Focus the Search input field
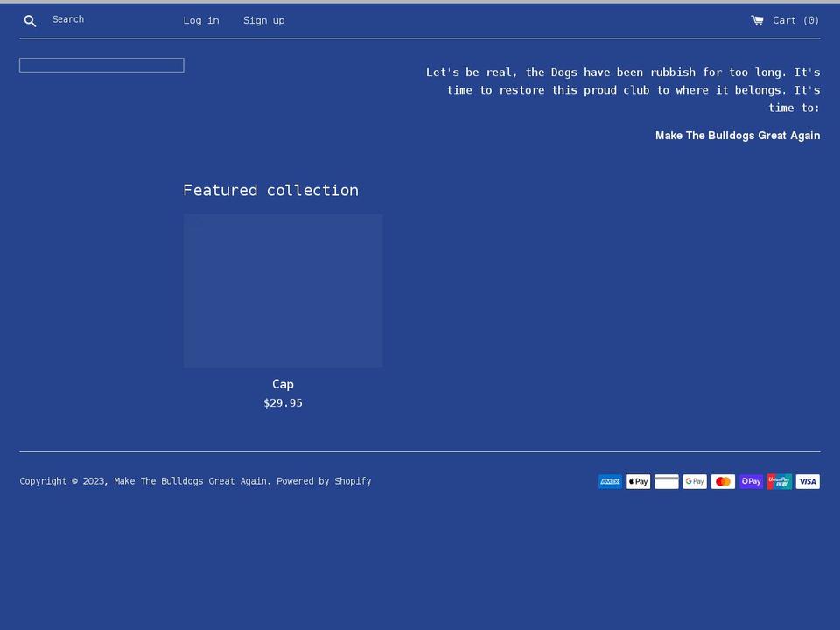Viewport: 840px width, 630px height. pyautogui.click(x=105, y=19)
